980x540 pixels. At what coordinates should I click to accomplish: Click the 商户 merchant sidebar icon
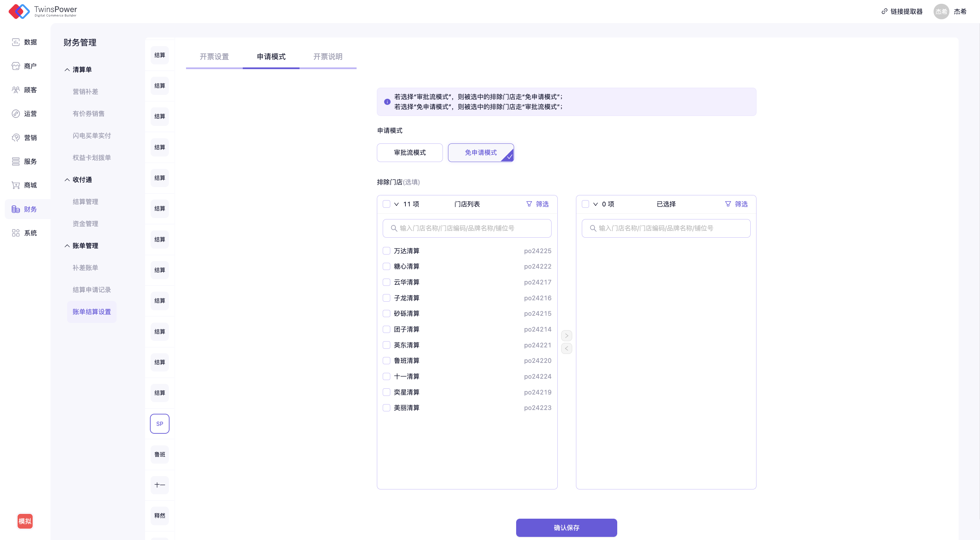(15, 66)
